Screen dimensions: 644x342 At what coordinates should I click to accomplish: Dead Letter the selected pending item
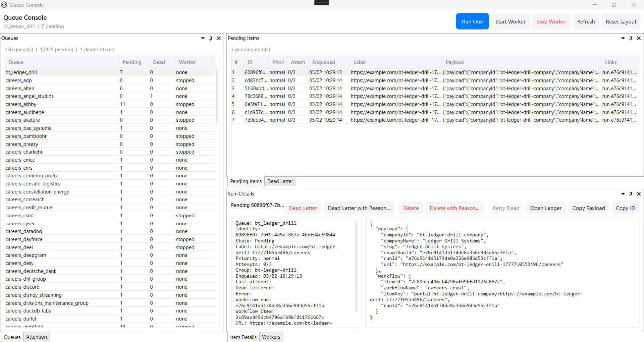pos(303,208)
